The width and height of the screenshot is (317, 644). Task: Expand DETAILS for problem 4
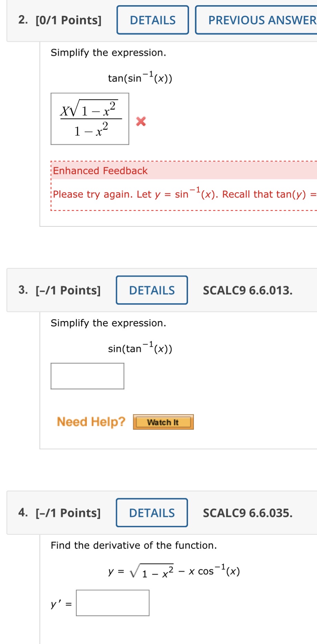[x=151, y=513]
